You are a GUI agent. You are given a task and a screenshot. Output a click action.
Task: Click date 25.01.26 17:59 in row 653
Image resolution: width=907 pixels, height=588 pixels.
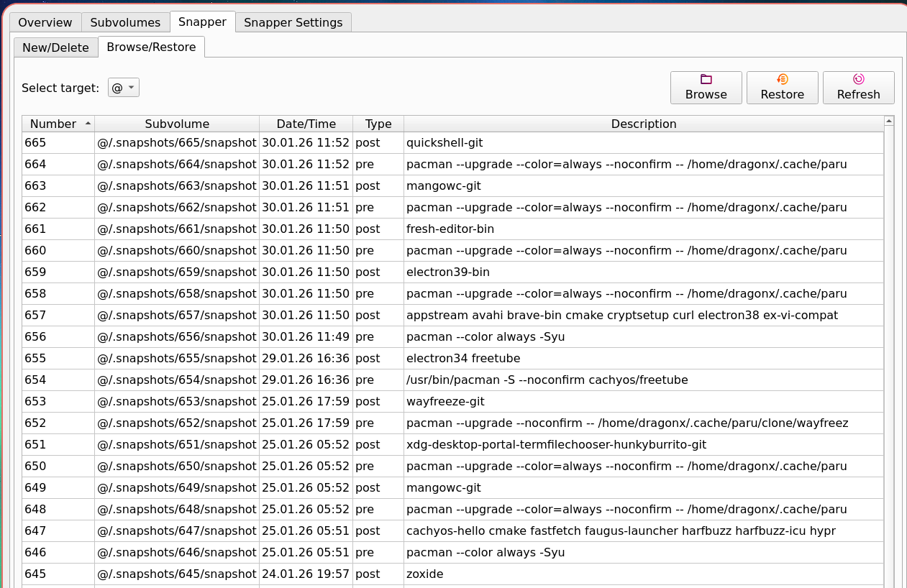point(306,401)
